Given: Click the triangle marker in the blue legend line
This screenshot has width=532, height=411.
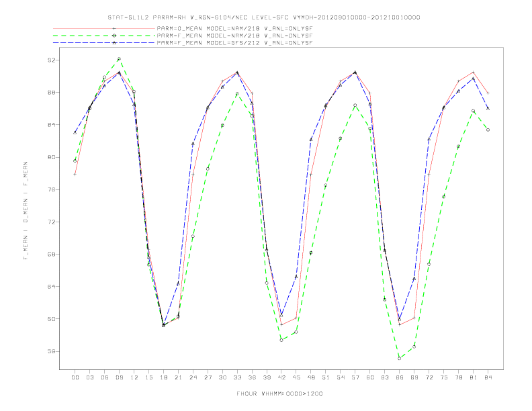Looking at the screenshot, I should 114,43.
